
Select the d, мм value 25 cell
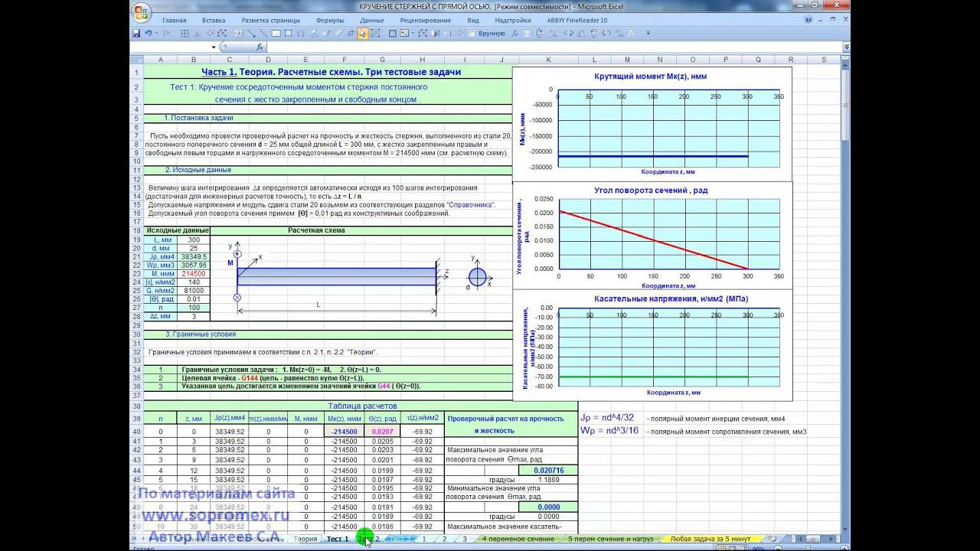[193, 248]
